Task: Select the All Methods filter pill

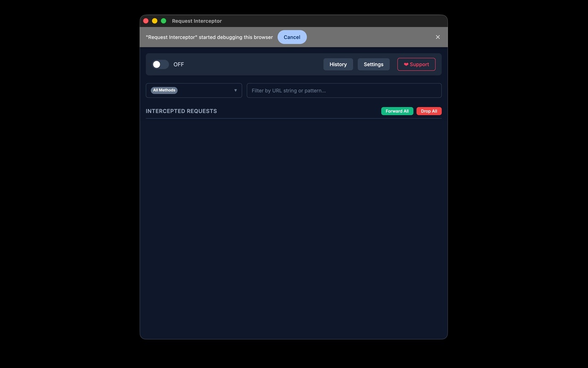Action: [164, 90]
